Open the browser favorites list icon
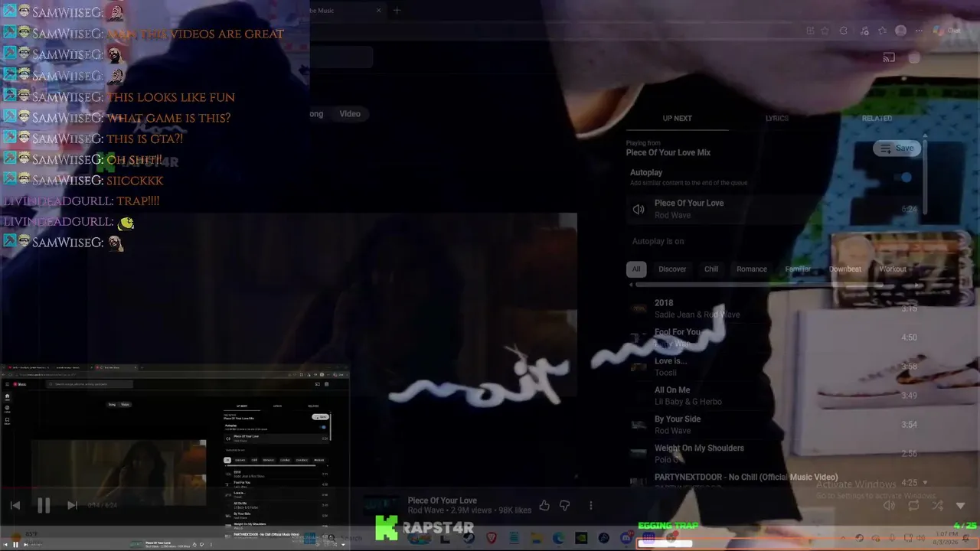980x551 pixels. tap(883, 31)
